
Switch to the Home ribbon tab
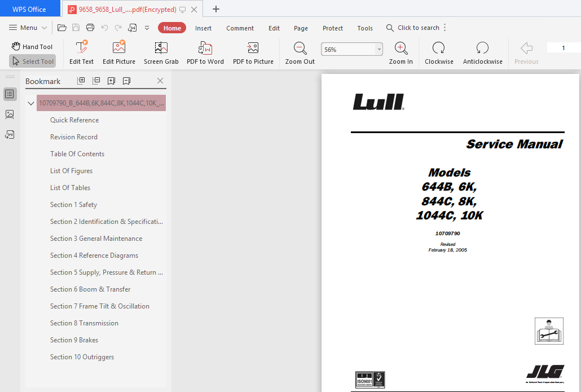172,28
